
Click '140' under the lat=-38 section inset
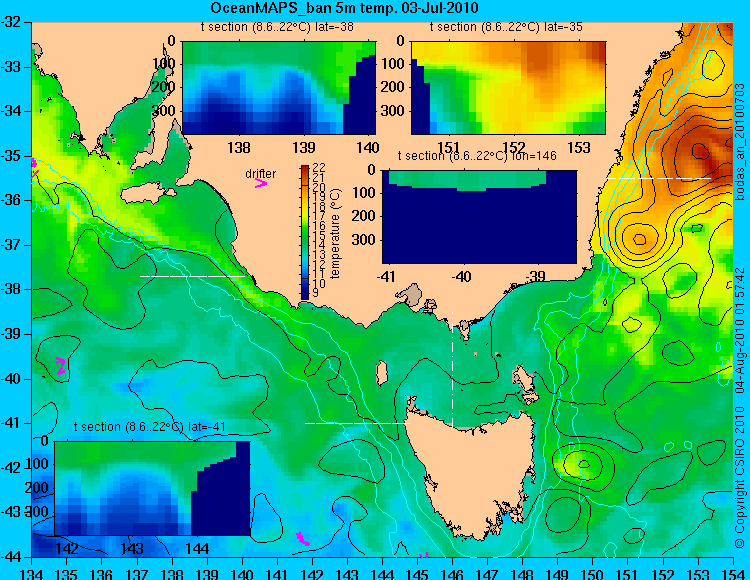[x=367, y=147]
